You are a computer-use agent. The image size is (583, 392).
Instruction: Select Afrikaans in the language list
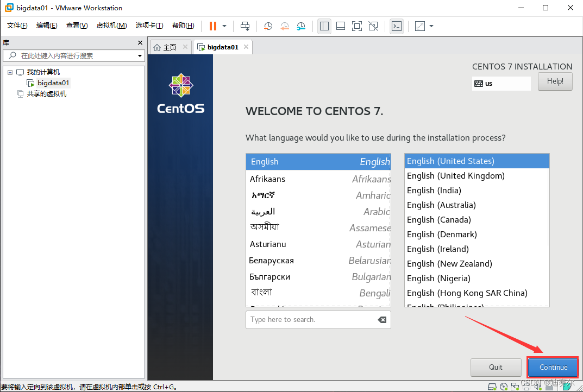tap(318, 179)
